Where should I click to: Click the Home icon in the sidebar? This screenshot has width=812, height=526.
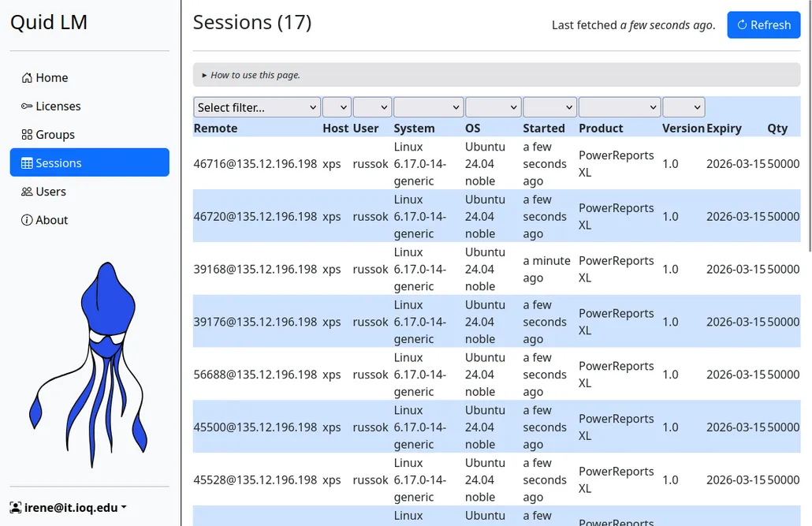click(x=26, y=78)
